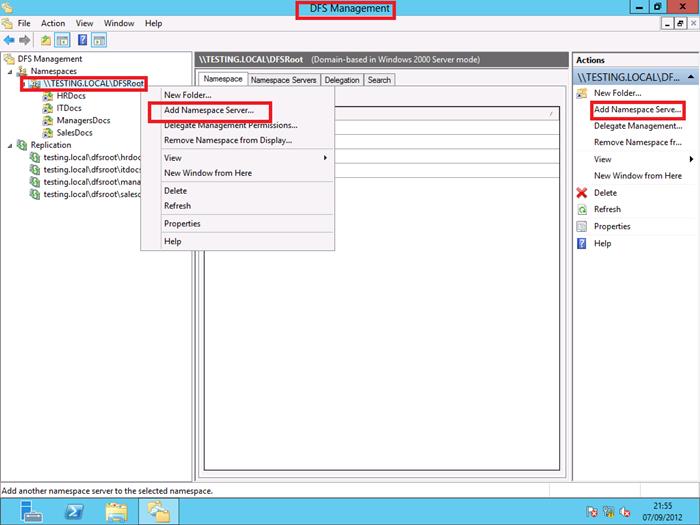Click the Help action in Actions pane
This screenshot has height=525, width=700.
pyautogui.click(x=602, y=243)
